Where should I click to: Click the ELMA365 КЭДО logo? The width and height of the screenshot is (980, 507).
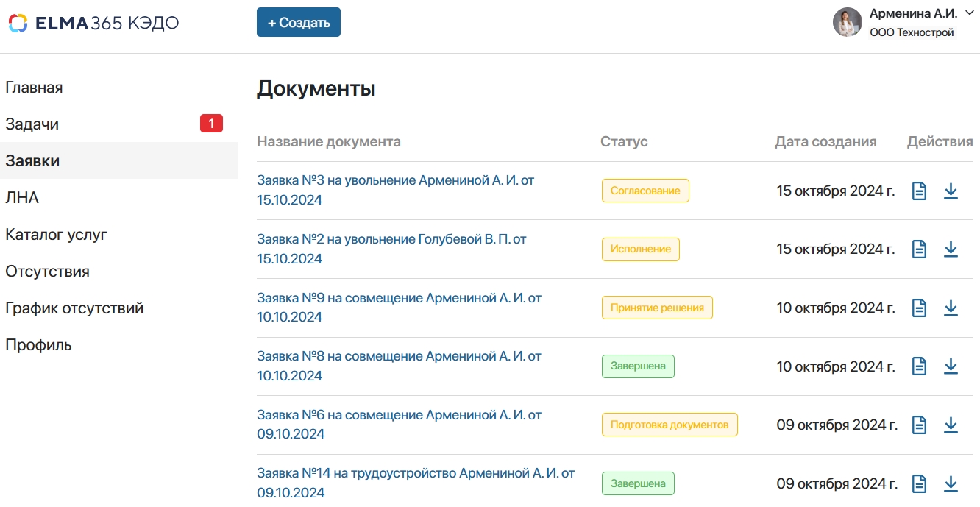point(93,23)
